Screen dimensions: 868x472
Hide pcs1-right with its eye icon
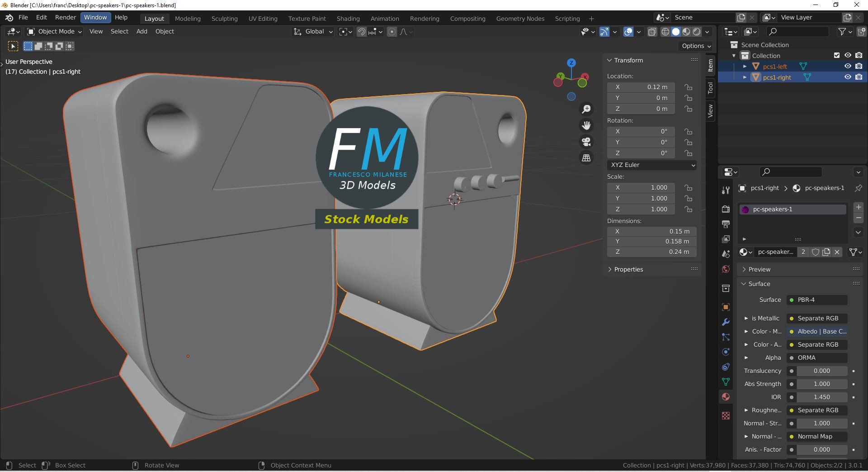pos(848,77)
